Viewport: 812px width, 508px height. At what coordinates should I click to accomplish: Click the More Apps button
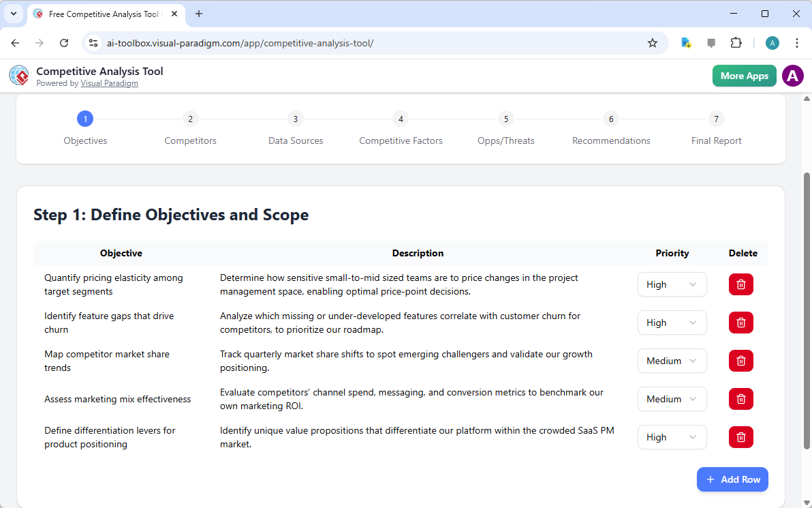coord(744,76)
